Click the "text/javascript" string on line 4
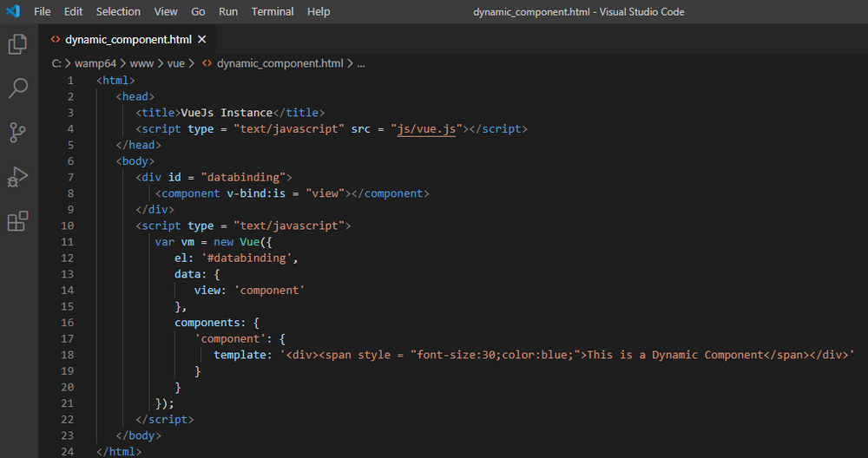This screenshot has height=458, width=868. [289, 129]
